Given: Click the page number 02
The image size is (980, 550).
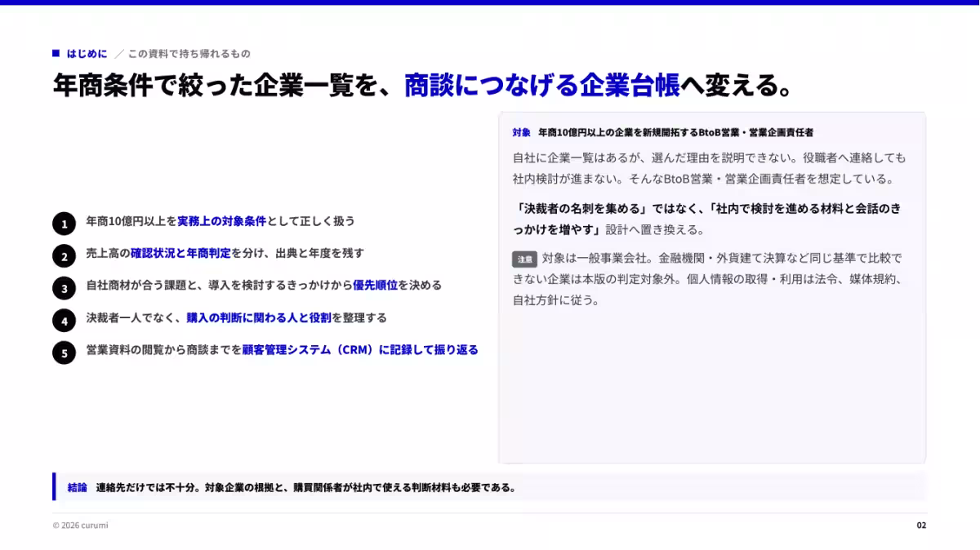Looking at the screenshot, I should (921, 526).
